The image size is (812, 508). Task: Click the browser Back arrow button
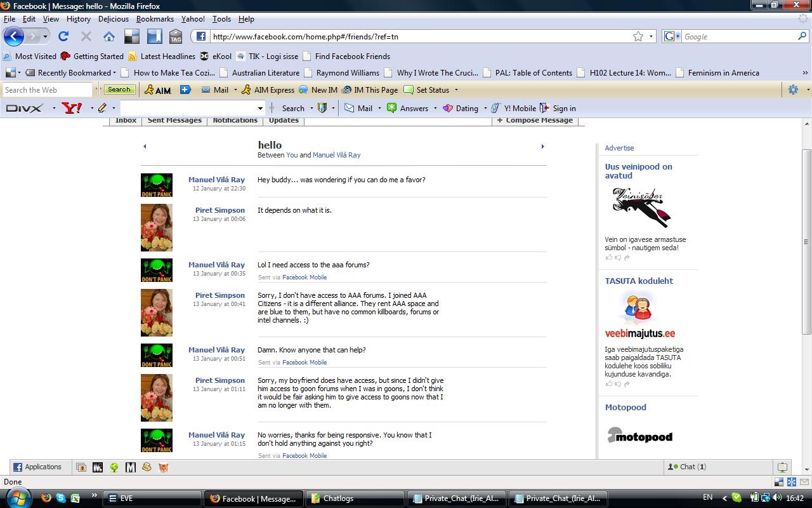click(13, 36)
